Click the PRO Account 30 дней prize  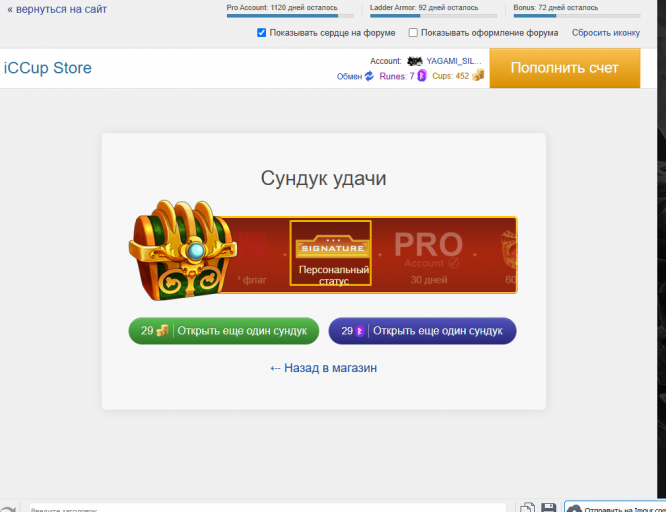pyautogui.click(x=429, y=257)
